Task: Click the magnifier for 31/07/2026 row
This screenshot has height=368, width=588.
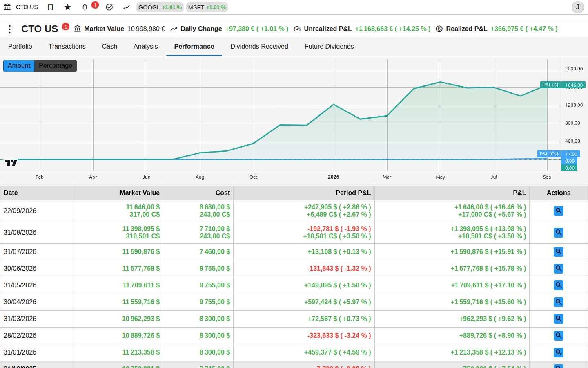Action: click(x=559, y=252)
